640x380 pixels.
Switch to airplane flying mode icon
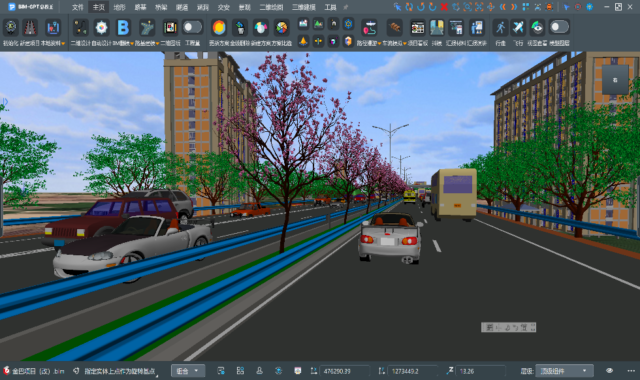point(518,27)
